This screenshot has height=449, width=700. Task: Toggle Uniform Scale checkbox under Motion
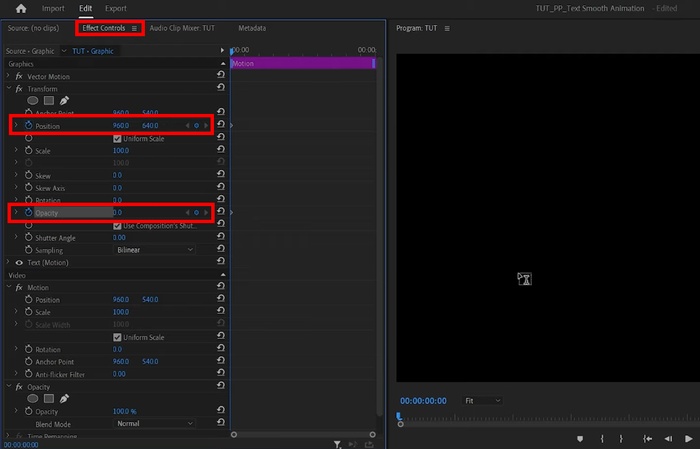click(117, 337)
